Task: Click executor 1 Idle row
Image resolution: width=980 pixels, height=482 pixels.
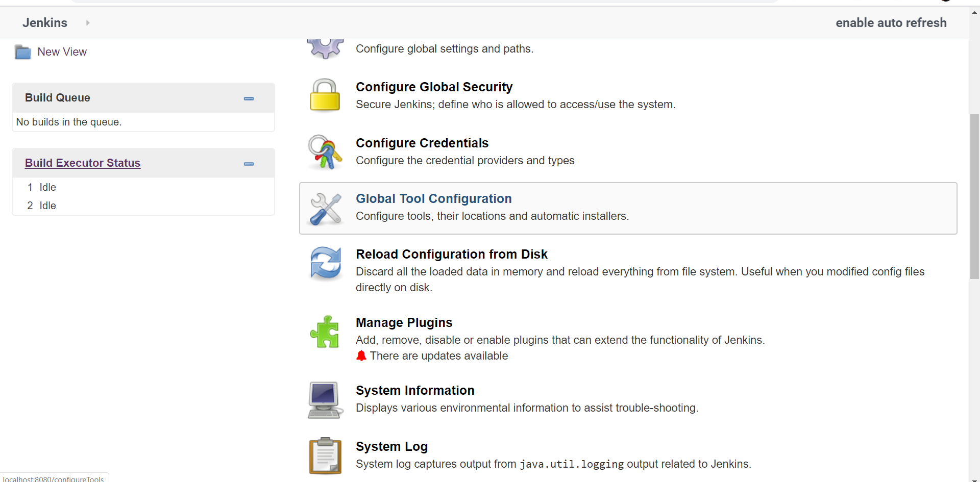Action: [x=143, y=188]
